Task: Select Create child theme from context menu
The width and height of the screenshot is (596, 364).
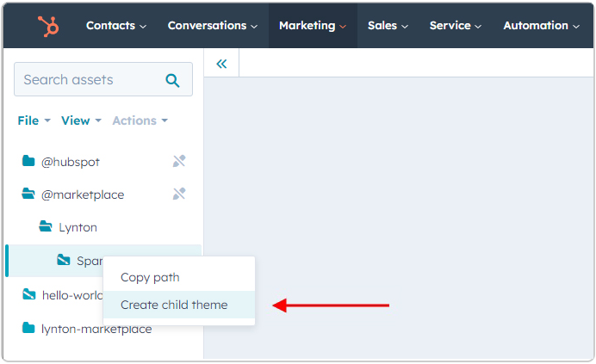Action: click(174, 305)
